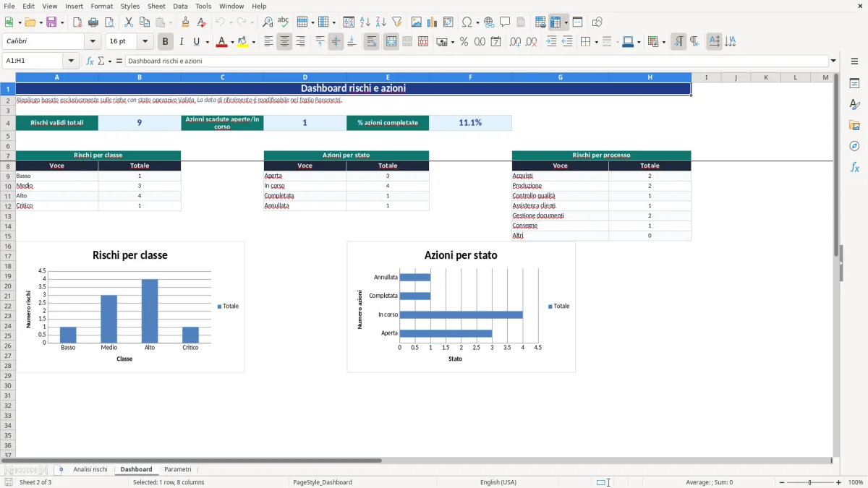Sort ascending with A-Z arrow icon

pos(365,22)
